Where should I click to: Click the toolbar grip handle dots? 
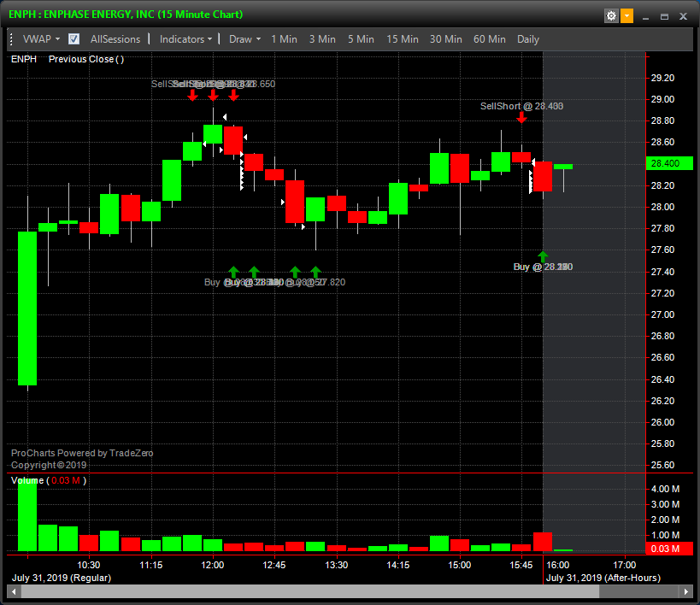pos(11,39)
